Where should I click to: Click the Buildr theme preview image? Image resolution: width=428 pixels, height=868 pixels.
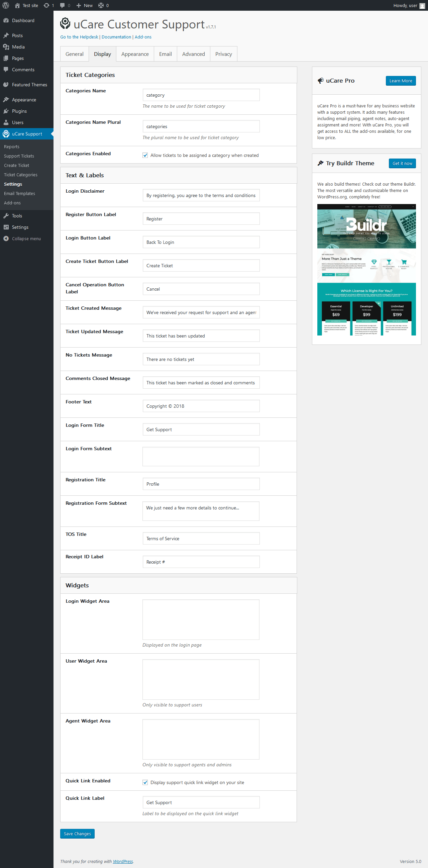click(366, 270)
